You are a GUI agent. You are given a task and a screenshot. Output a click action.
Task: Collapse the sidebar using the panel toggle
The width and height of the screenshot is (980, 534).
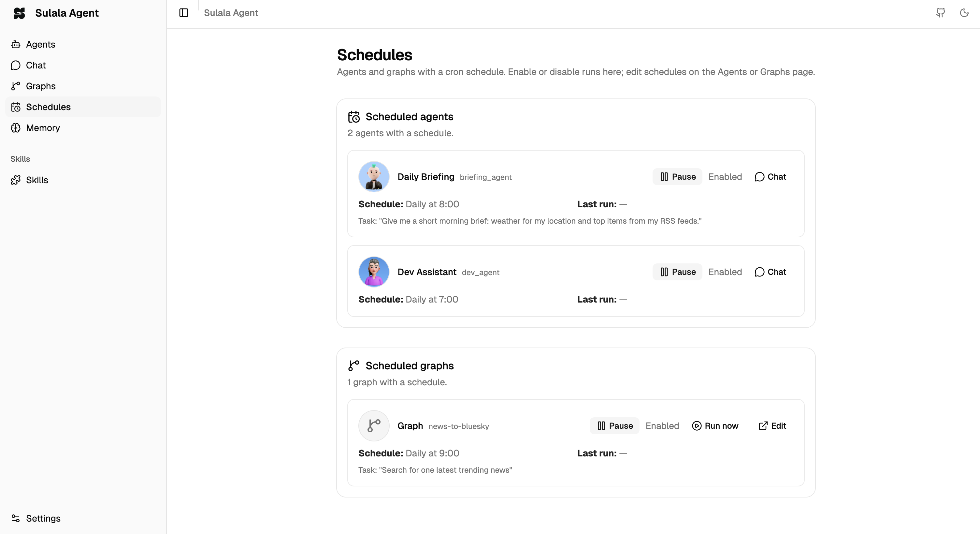coord(184,13)
